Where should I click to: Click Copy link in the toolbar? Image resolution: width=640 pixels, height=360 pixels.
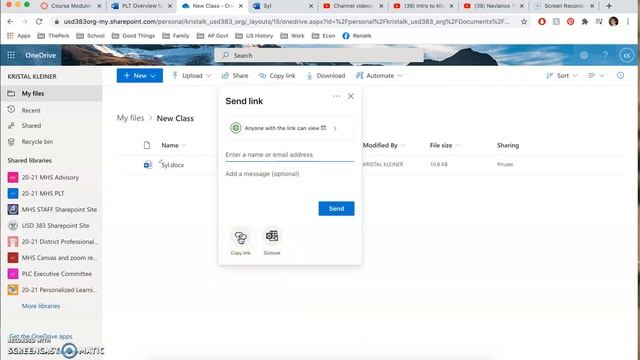click(277, 76)
